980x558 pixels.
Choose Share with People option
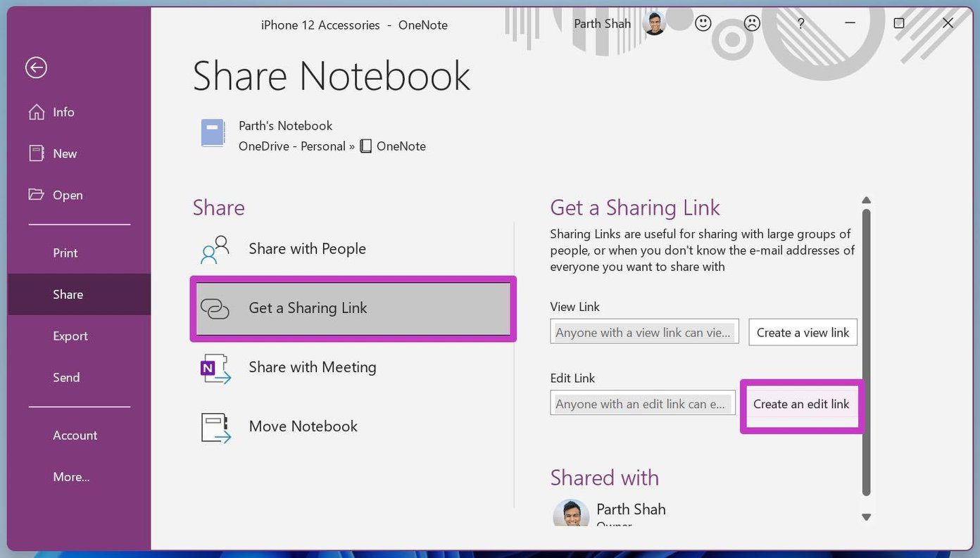click(352, 249)
